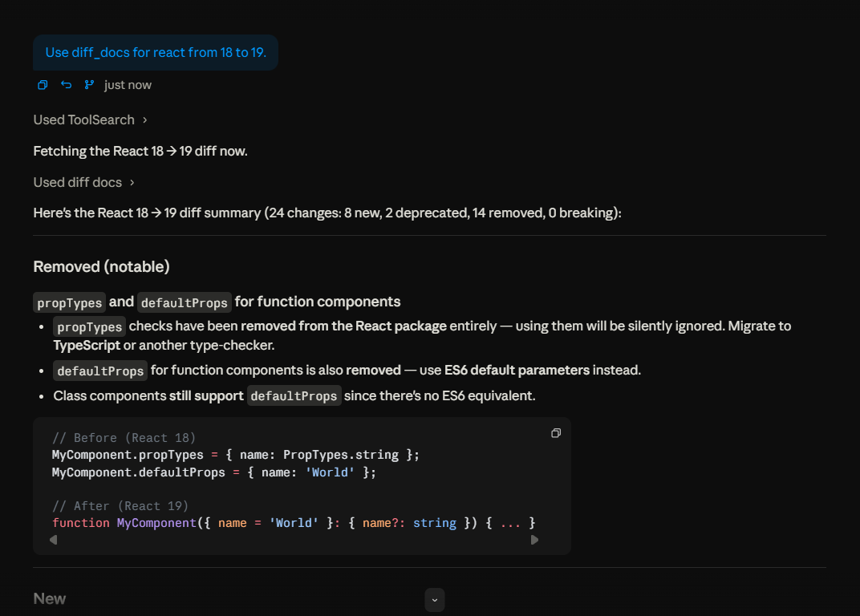Screen dimensions: 860x616
Task: Click the diff summary line with '24 changes'
Action: click(x=327, y=213)
